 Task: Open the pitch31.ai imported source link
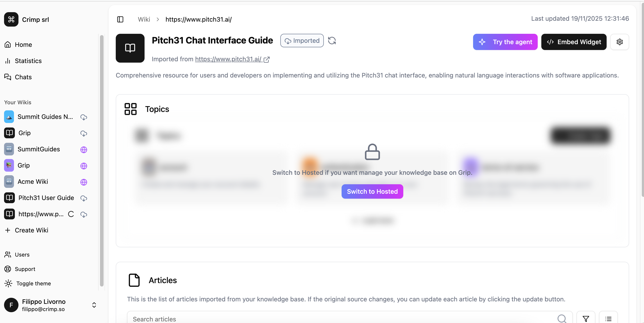[228, 59]
